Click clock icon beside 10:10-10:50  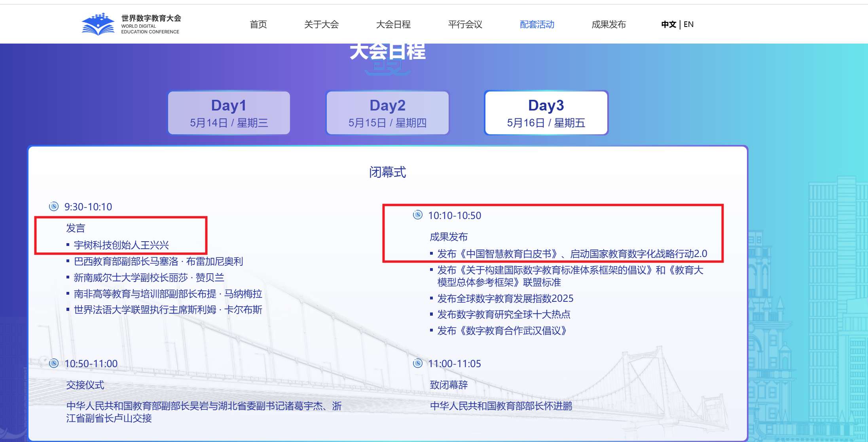tap(417, 215)
